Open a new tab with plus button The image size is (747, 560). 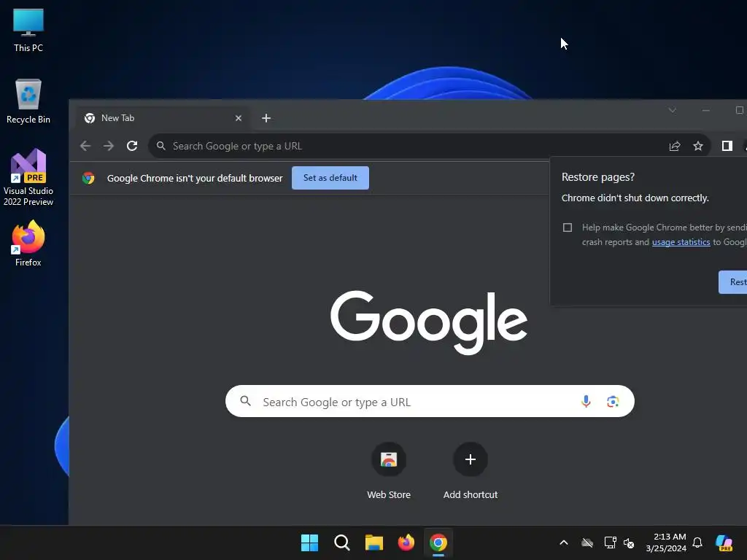point(266,118)
